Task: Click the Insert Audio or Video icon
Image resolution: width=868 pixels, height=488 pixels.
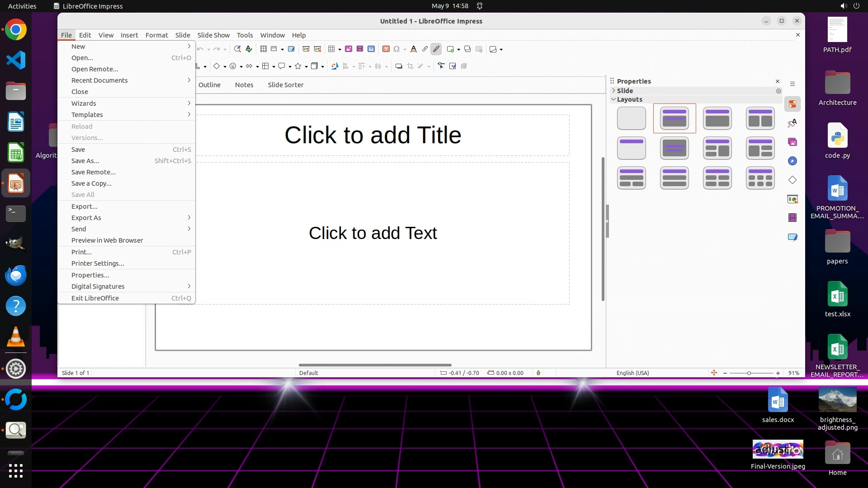Action: tap(360, 49)
